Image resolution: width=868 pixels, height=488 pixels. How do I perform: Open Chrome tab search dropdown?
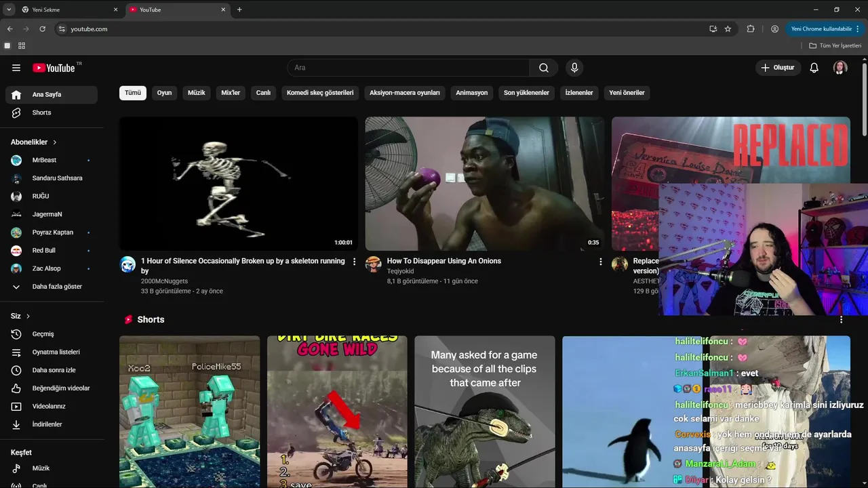pos(9,9)
